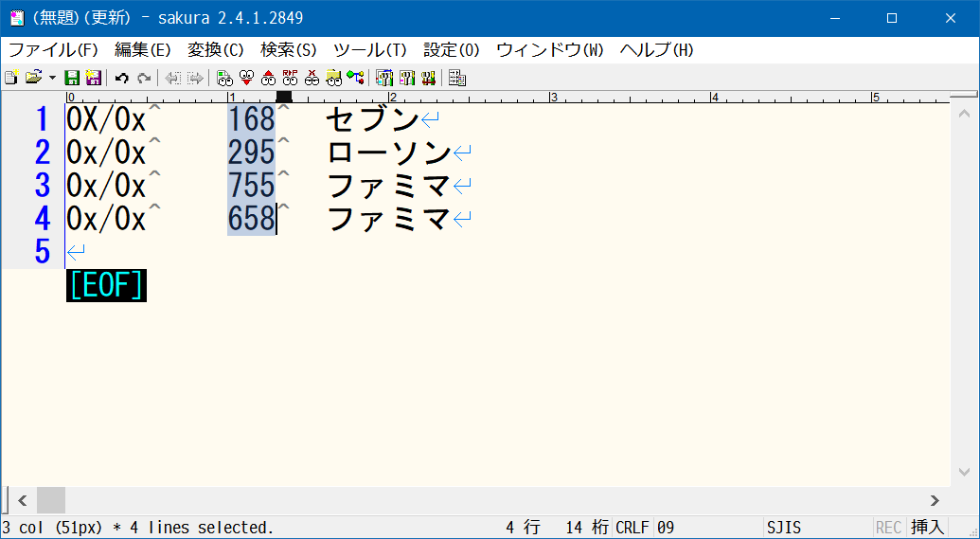Viewport: 980px width, 539px height.
Task: Click horizontal scrollbar right arrow
Action: tap(935, 500)
